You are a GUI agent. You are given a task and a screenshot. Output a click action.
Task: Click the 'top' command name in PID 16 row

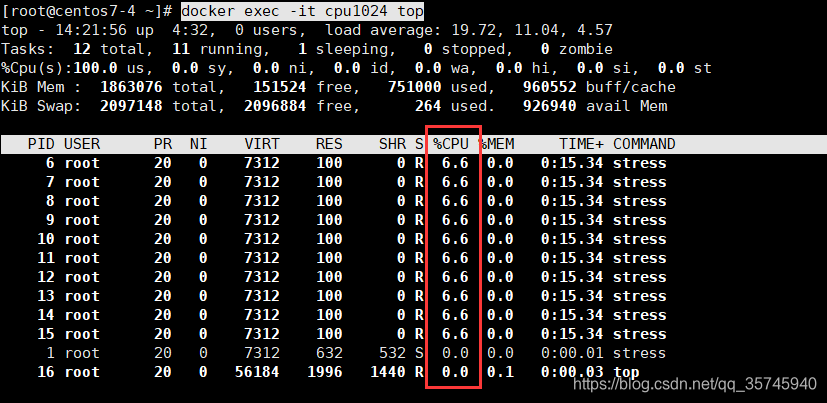click(x=626, y=372)
